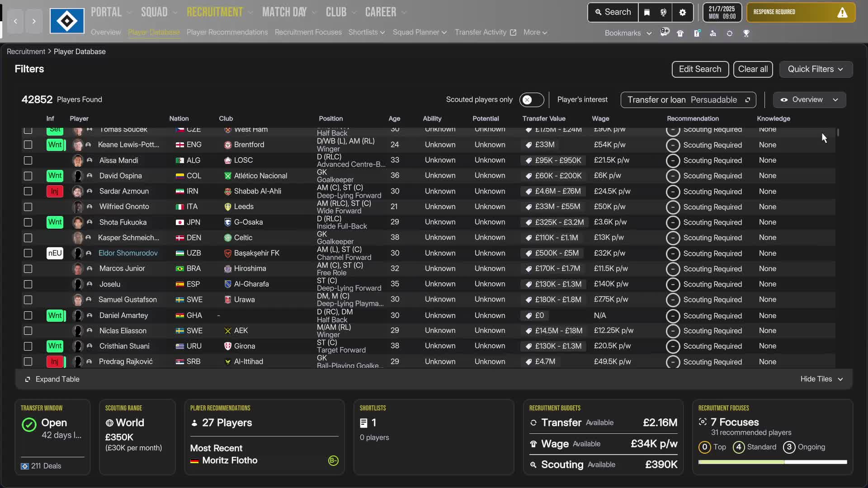The height and width of the screenshot is (488, 868).
Task: Open the Overview view dropdown
Action: 809,100
